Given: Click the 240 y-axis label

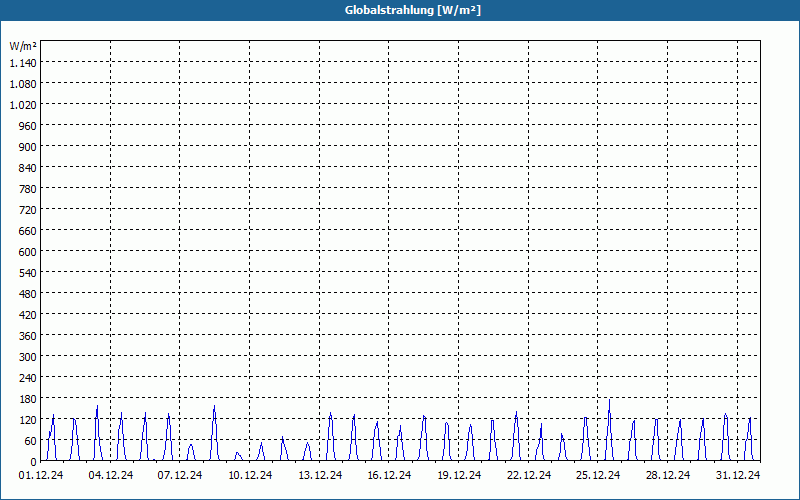Looking at the screenshot, I should click(x=28, y=378).
